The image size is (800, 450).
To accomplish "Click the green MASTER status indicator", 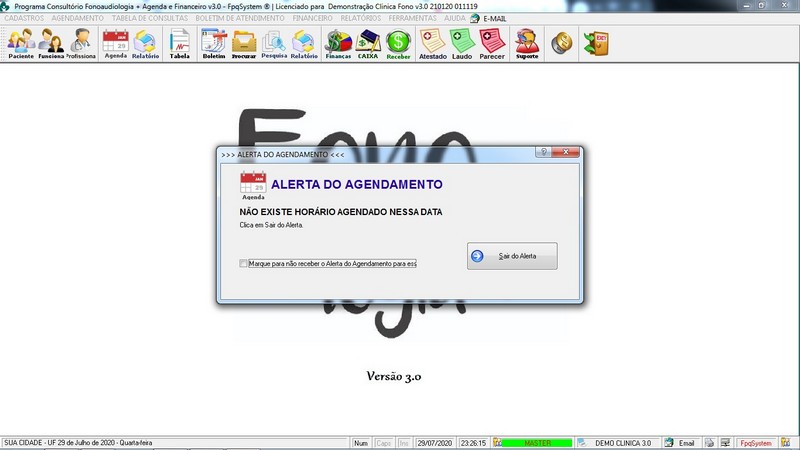I will 537,443.
